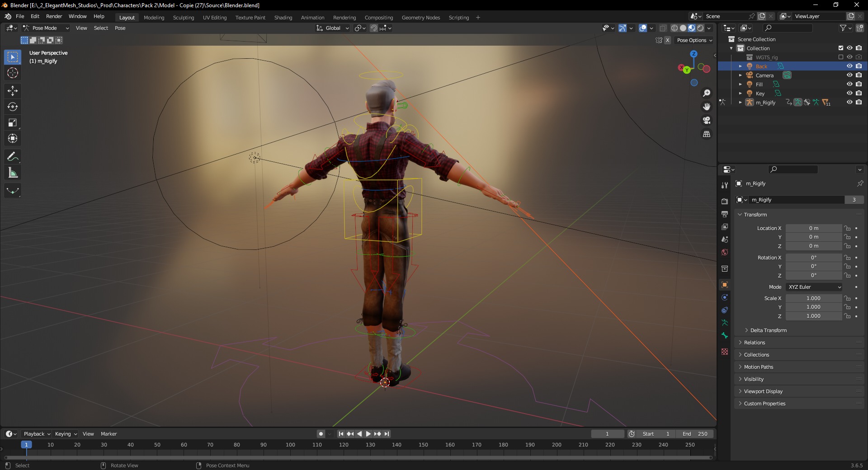Click the End frame field

click(x=695, y=434)
